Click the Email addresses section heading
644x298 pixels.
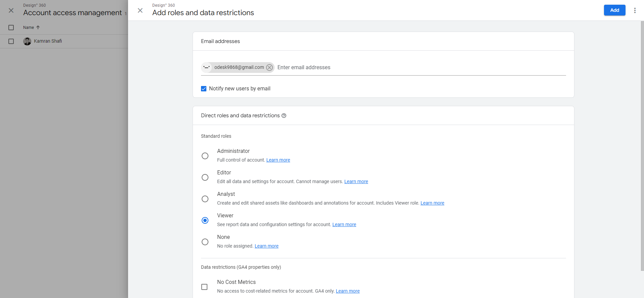click(220, 41)
